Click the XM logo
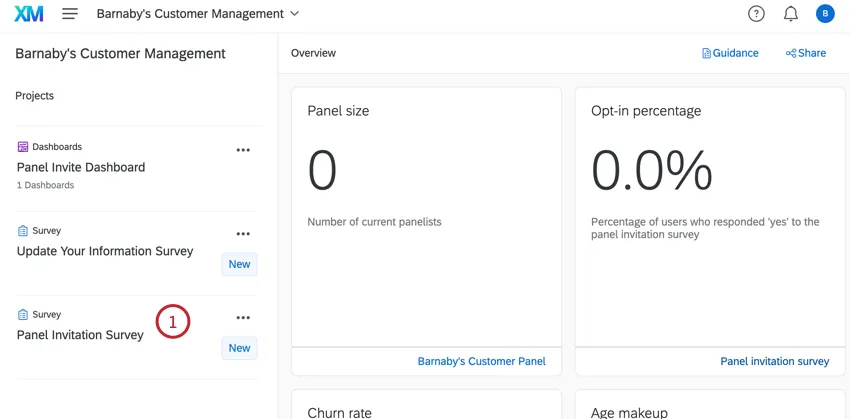Viewport: 850px width, 419px height. [x=28, y=14]
